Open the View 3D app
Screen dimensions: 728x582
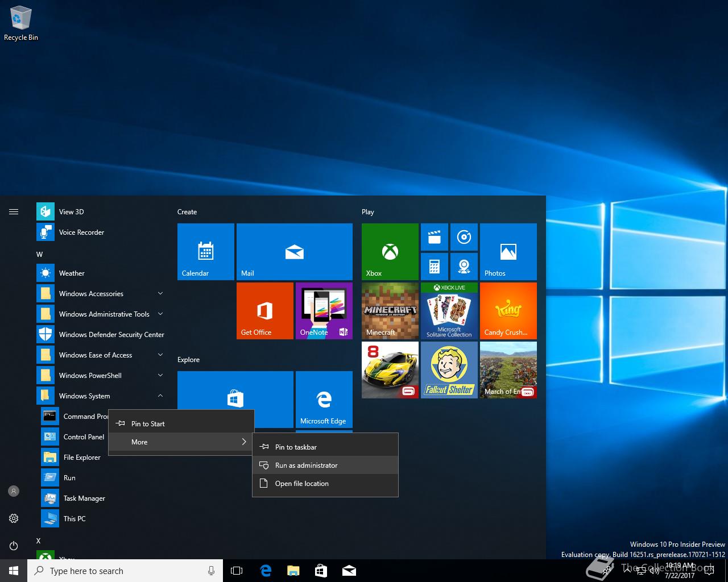click(x=100, y=211)
